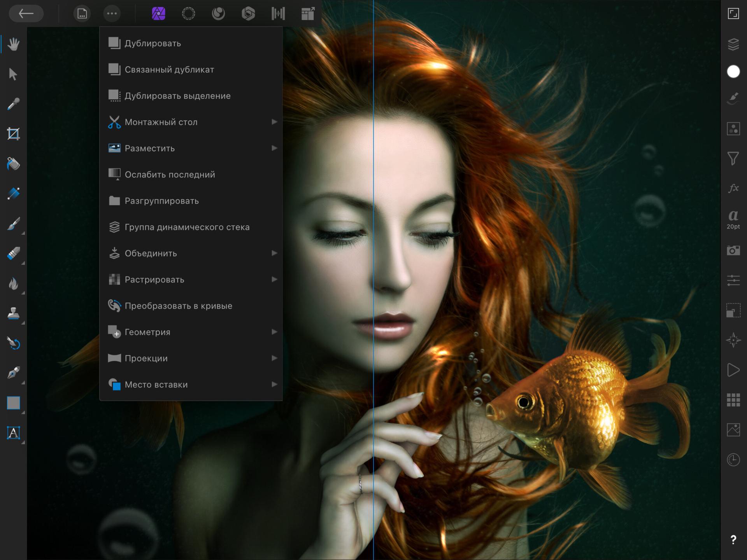
Task: Open the Layers studio panel
Action: [733, 44]
